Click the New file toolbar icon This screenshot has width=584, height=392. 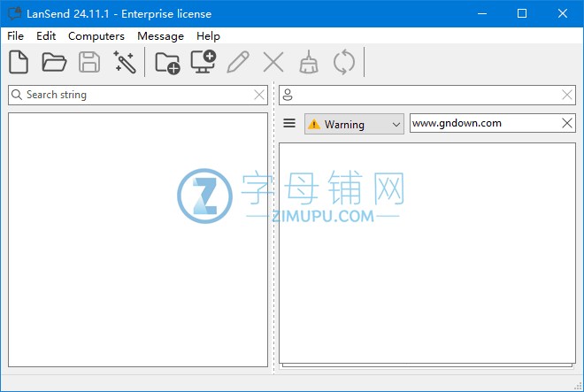point(19,62)
